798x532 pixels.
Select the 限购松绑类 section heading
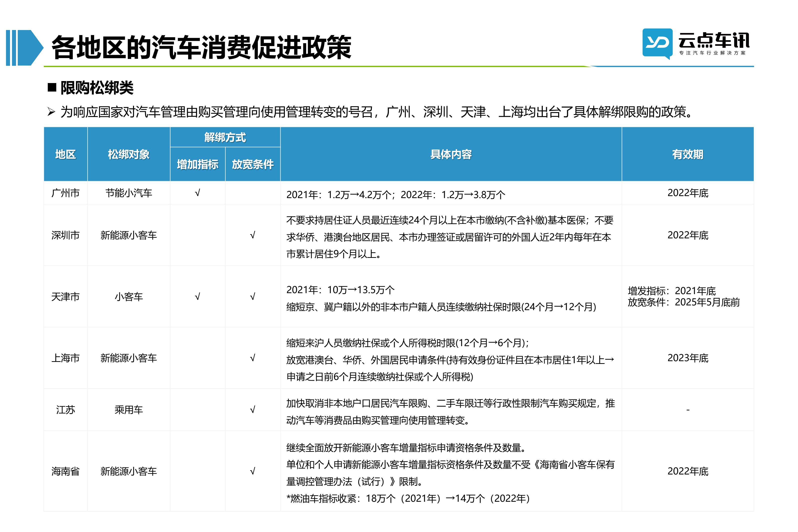point(97,88)
